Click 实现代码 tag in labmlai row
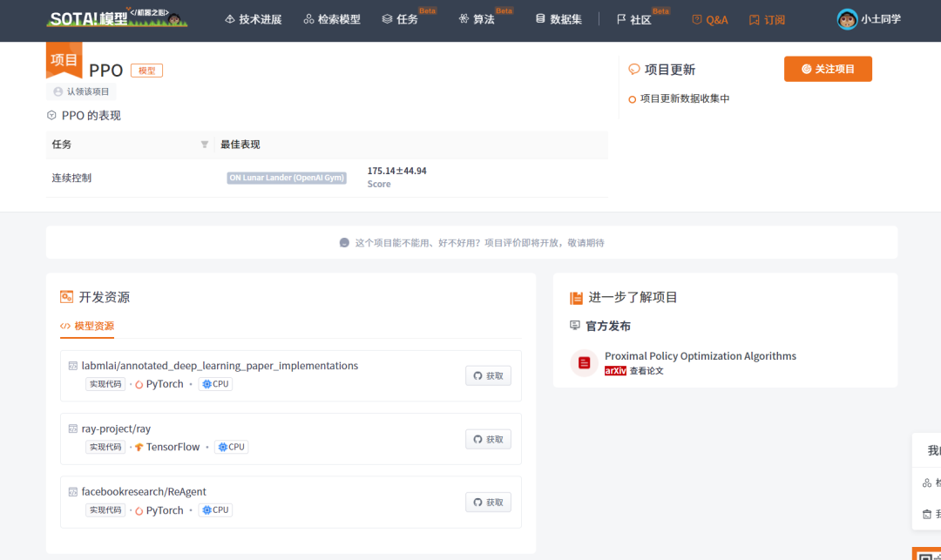 105,384
